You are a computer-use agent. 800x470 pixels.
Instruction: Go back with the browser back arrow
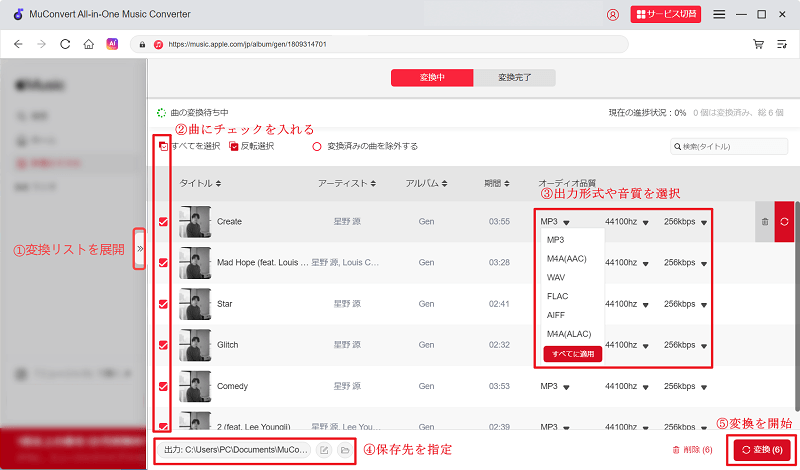pos(18,44)
